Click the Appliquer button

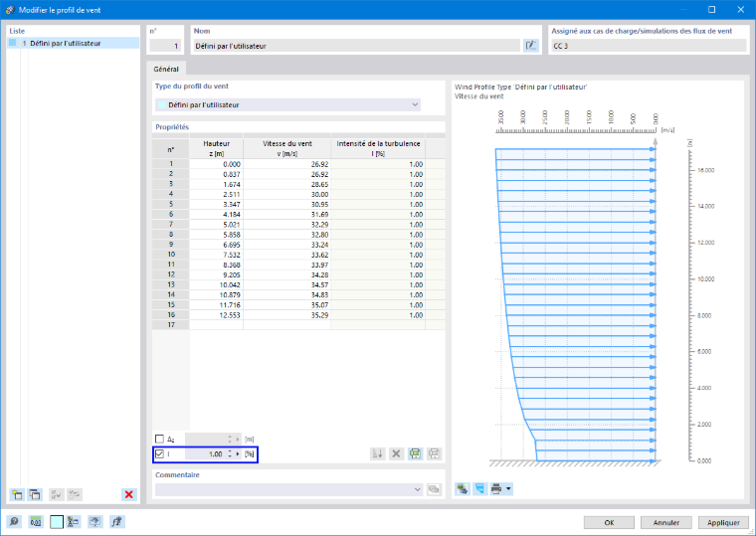(723, 522)
